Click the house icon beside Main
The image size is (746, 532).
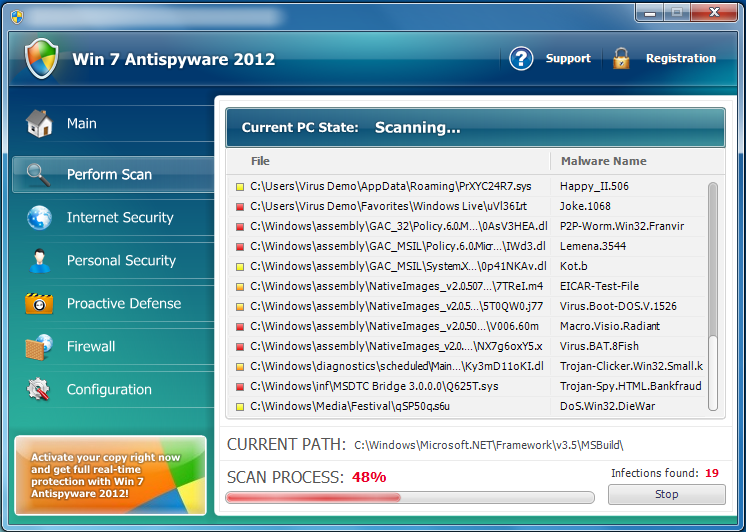point(39,124)
